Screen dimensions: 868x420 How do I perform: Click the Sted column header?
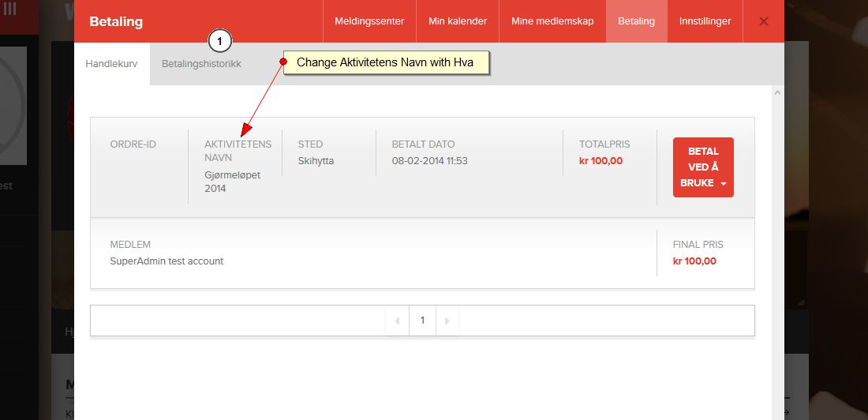[x=311, y=144]
